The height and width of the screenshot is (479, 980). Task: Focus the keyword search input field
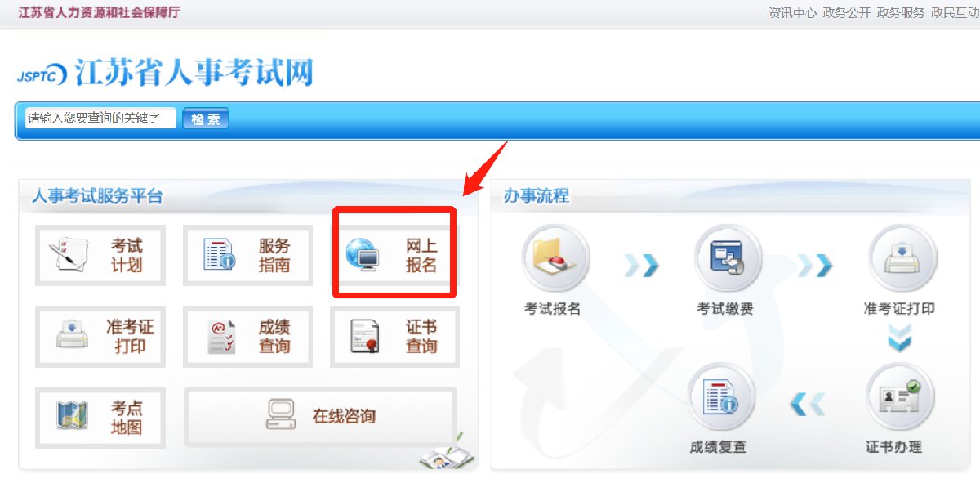[x=100, y=119]
